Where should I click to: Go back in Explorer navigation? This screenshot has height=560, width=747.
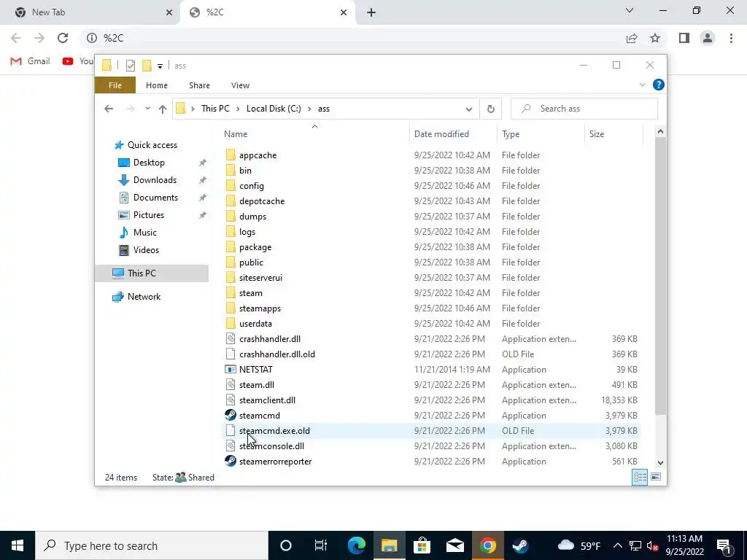(x=109, y=109)
